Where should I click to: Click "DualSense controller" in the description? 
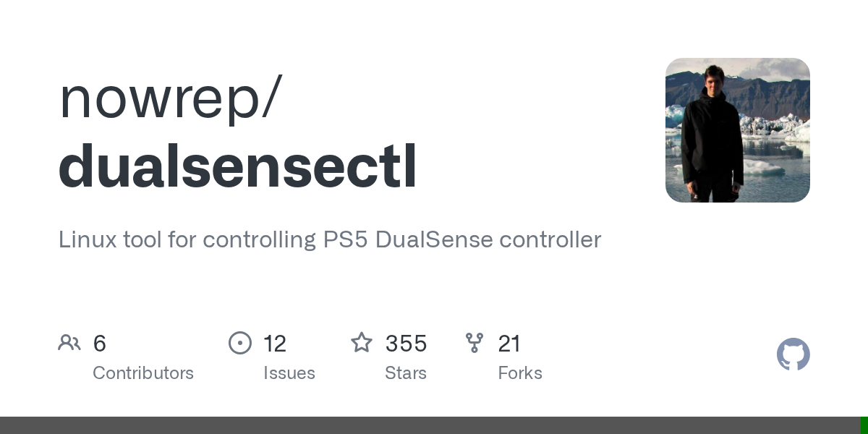[x=488, y=239]
